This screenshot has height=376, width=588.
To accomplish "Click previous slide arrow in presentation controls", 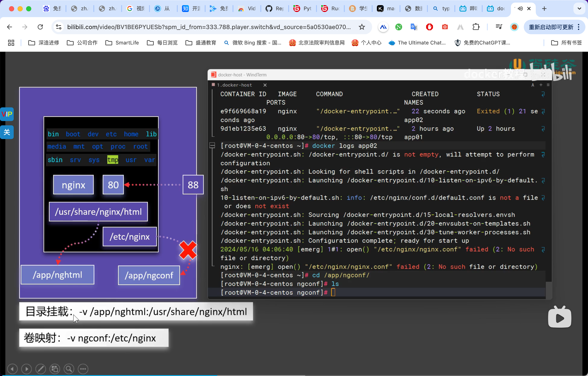I will (x=12, y=369).
